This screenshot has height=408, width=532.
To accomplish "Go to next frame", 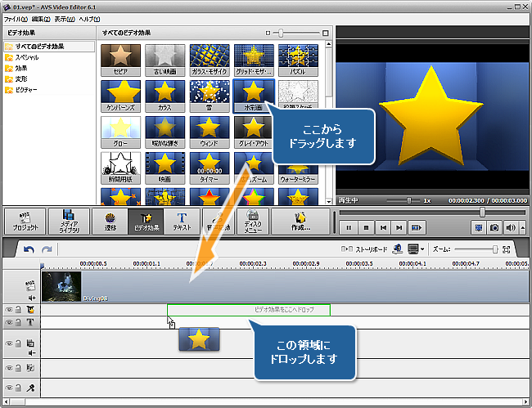I will tap(399, 228).
